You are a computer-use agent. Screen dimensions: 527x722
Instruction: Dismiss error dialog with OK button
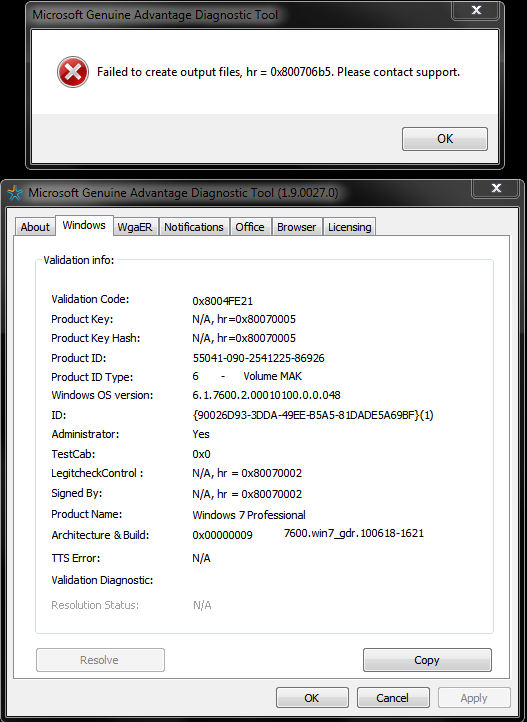445,139
